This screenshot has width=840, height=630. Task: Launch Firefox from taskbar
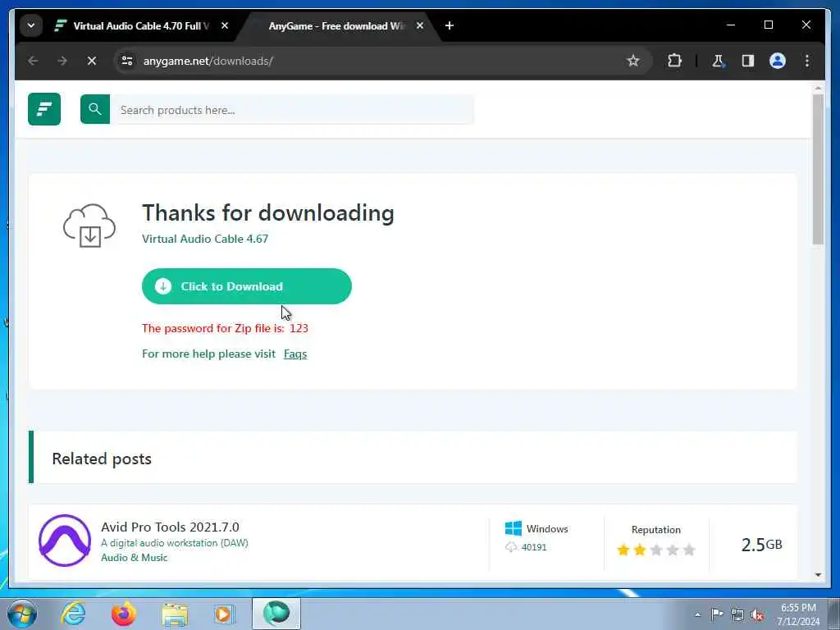(124, 614)
